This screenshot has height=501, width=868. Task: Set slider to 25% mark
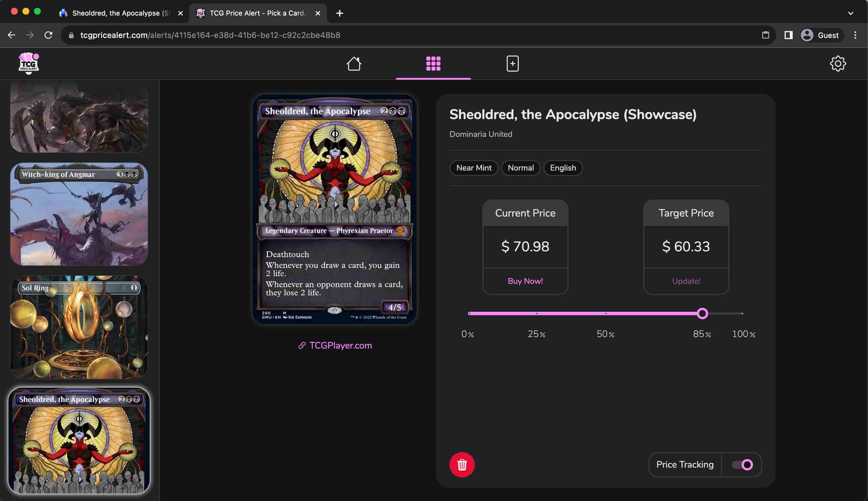pyautogui.click(x=537, y=313)
